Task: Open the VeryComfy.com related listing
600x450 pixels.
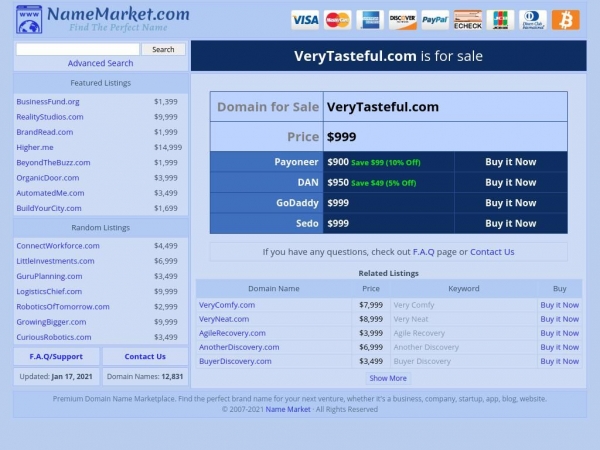Action: [x=227, y=305]
